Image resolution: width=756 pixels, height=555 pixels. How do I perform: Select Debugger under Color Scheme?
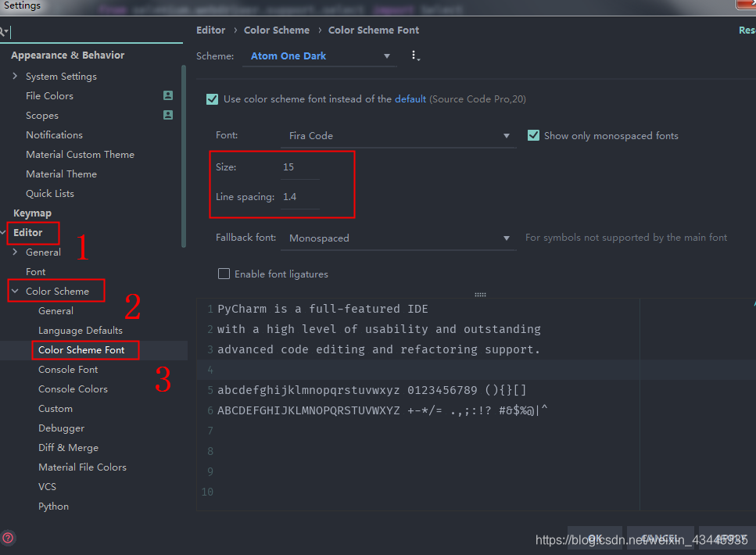click(x=61, y=428)
